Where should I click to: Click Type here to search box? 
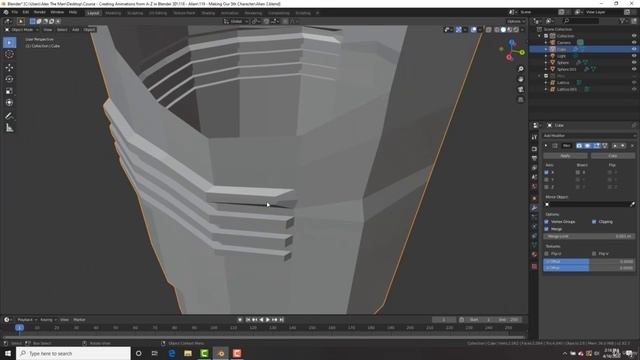click(x=73, y=353)
